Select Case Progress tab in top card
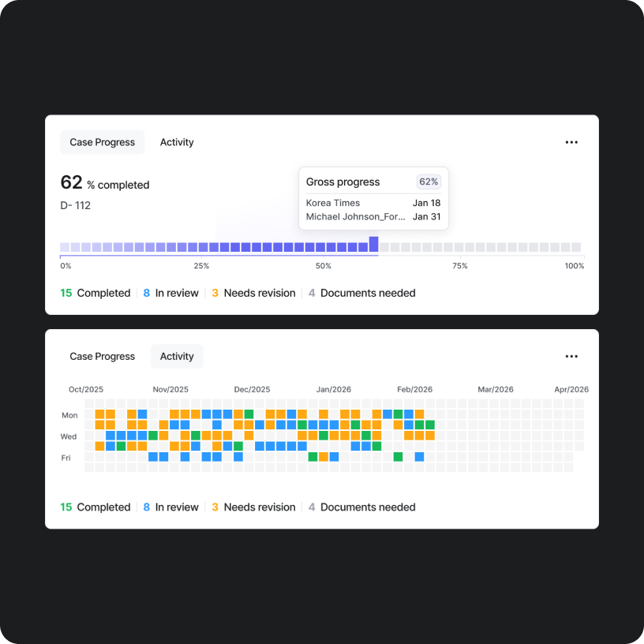The width and height of the screenshot is (644, 644). [x=103, y=142]
